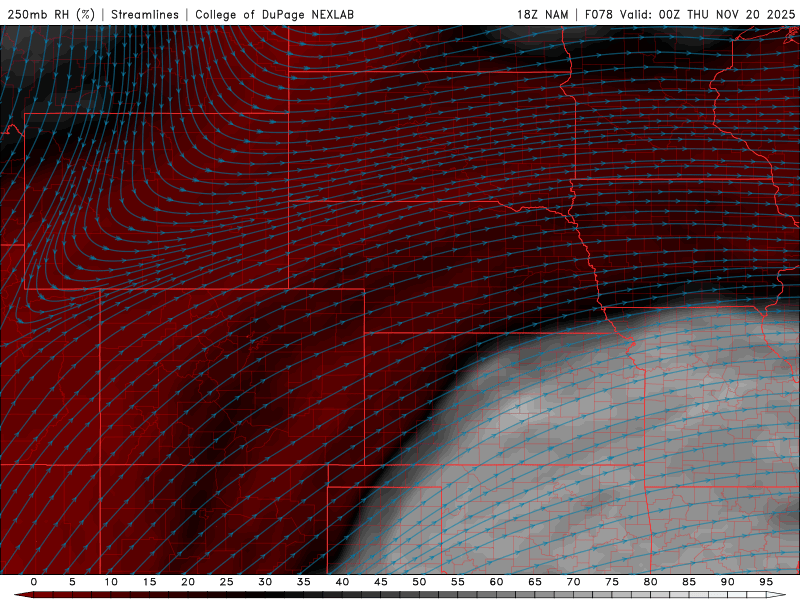Click the colorbar label "40"
The width and height of the screenshot is (800, 600).
pyautogui.click(x=342, y=582)
